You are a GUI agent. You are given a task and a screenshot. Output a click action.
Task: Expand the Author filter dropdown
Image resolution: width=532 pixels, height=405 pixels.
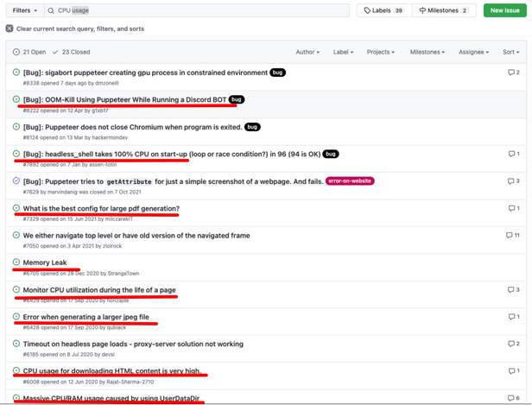307,52
